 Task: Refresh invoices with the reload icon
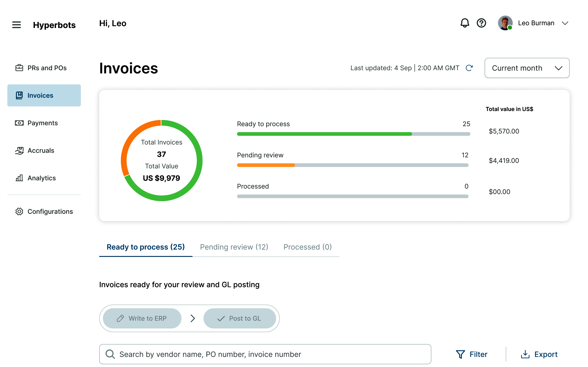[x=469, y=68]
